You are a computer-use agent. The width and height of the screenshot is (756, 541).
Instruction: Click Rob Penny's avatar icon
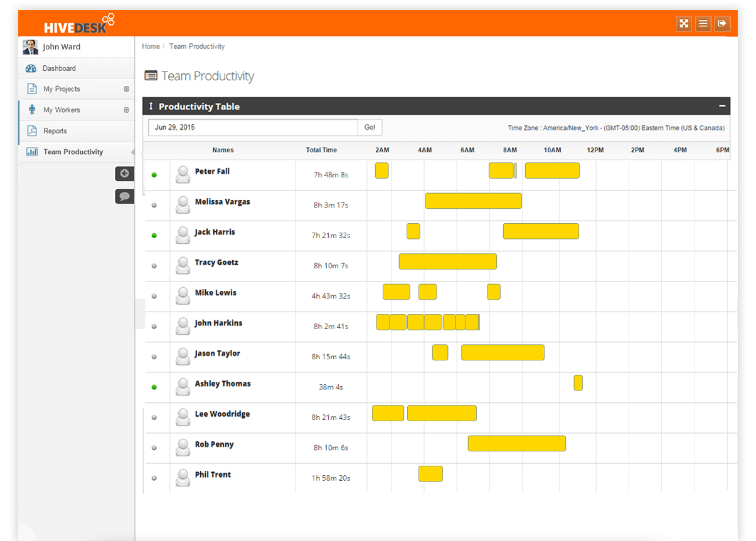click(x=183, y=448)
